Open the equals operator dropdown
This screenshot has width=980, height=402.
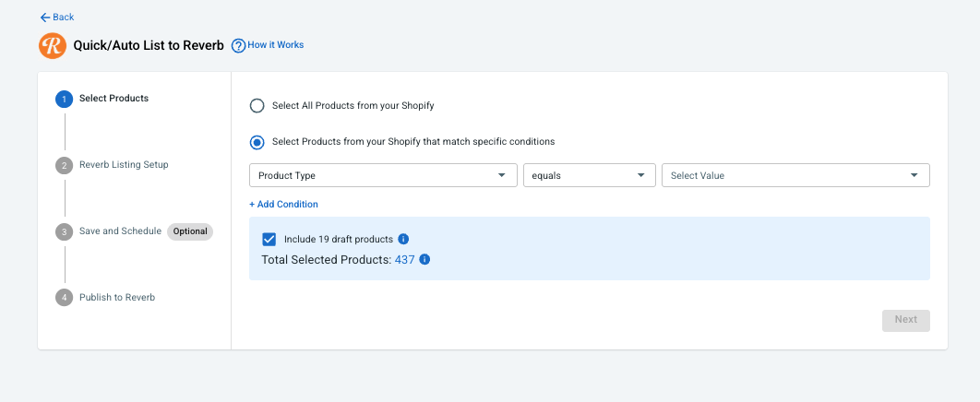[x=590, y=175]
